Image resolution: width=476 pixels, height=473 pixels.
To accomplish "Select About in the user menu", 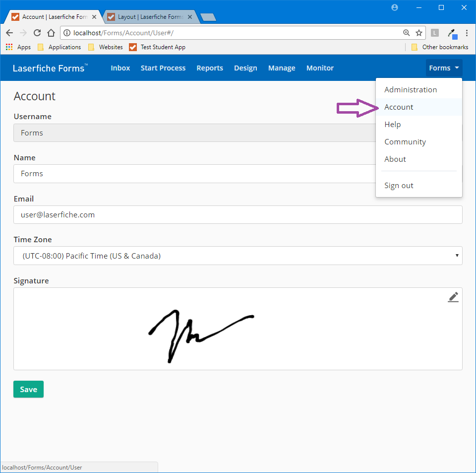I will point(419,159).
